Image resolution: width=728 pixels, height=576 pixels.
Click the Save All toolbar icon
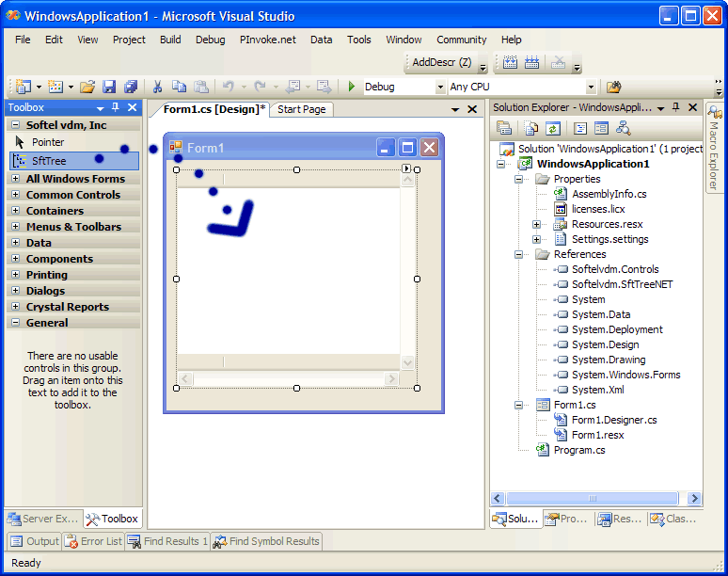[130, 87]
